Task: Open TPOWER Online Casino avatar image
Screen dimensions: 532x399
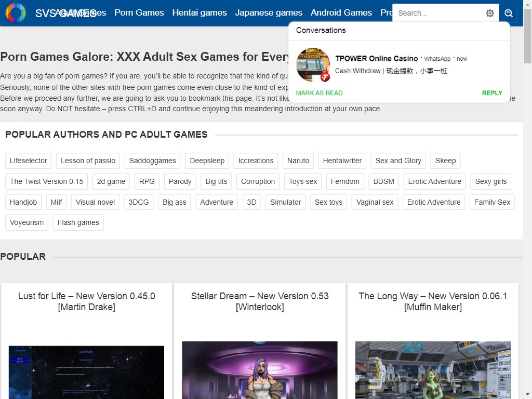Action: tap(313, 65)
